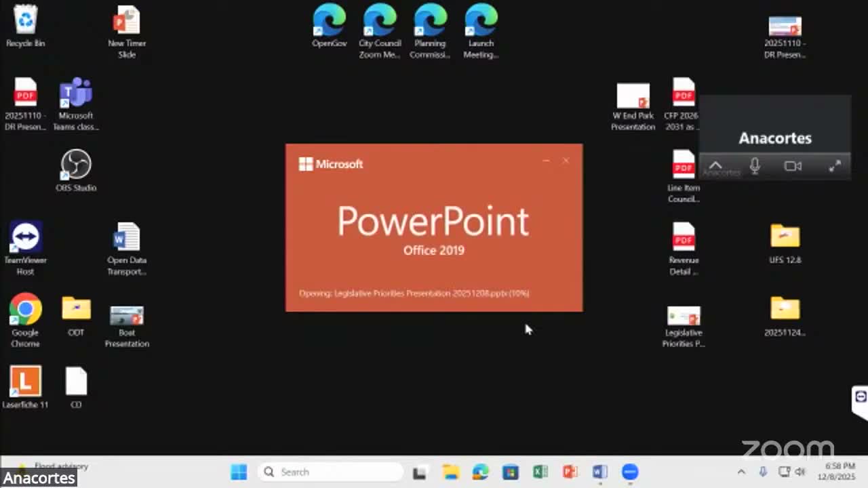Select the TeamViewer Host desktop icon
Screen dimensions: 868x488
click(x=25, y=238)
